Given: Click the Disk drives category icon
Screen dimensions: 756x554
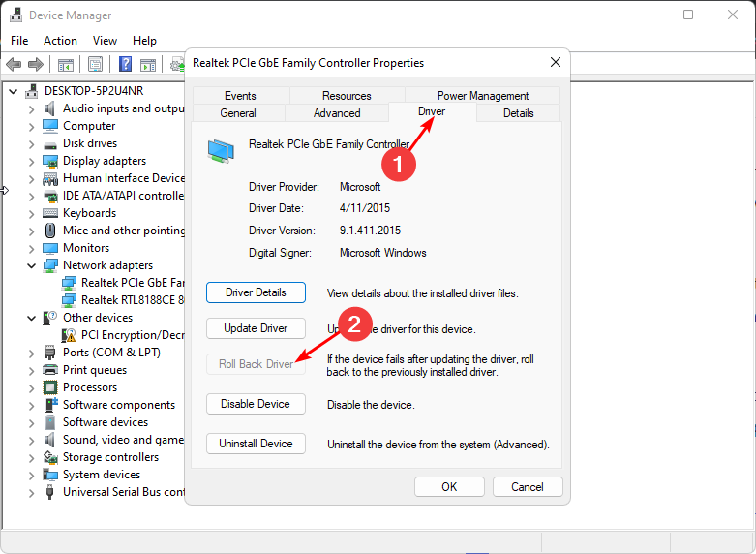Looking at the screenshot, I should coord(50,144).
